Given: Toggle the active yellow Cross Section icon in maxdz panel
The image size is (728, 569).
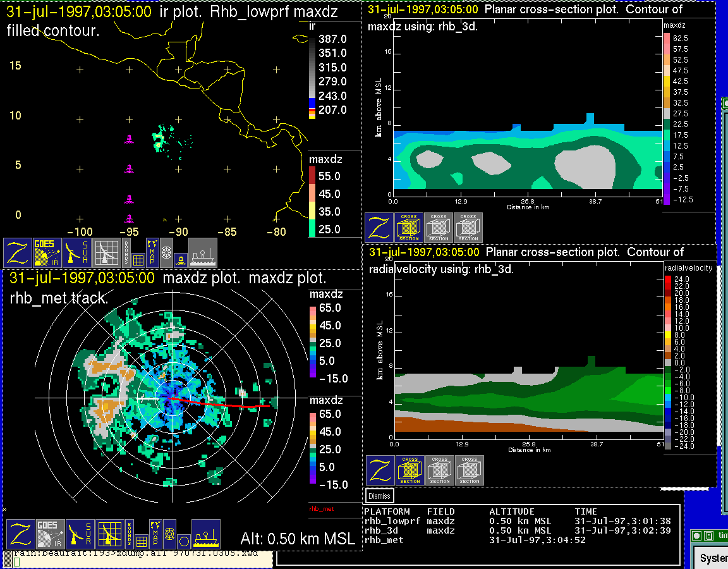Looking at the screenshot, I should [409, 228].
